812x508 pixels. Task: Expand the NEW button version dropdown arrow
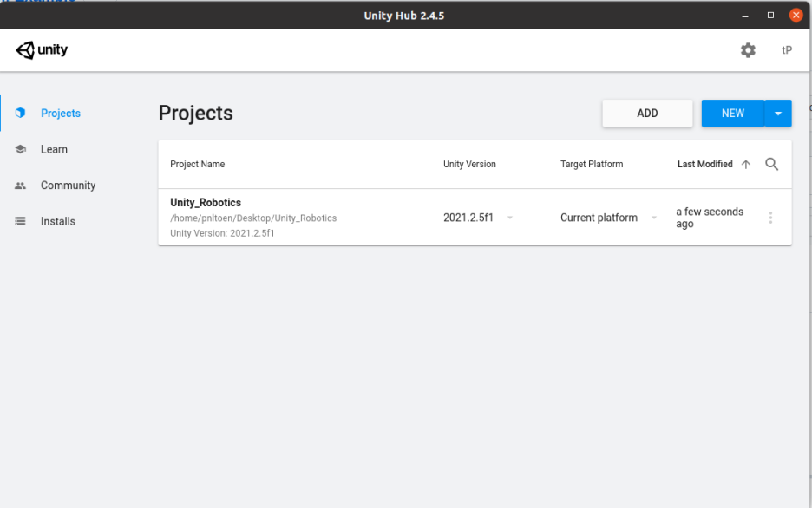tap(778, 114)
